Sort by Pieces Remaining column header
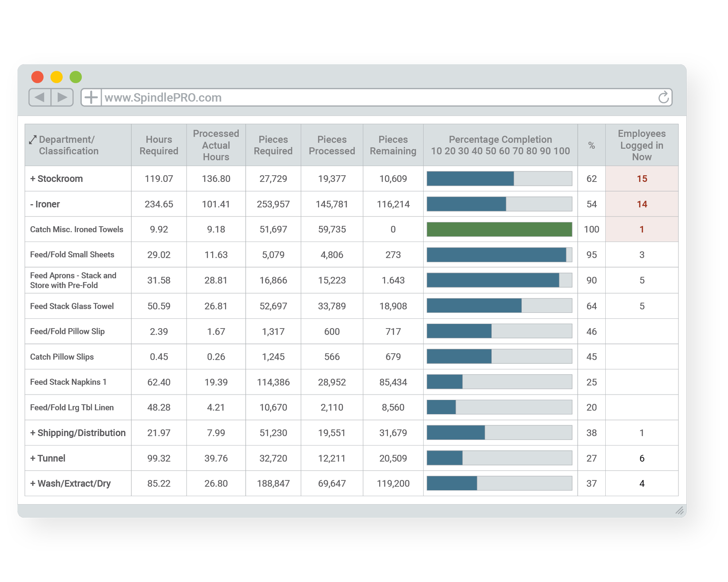This screenshot has width=728, height=582. point(393,145)
